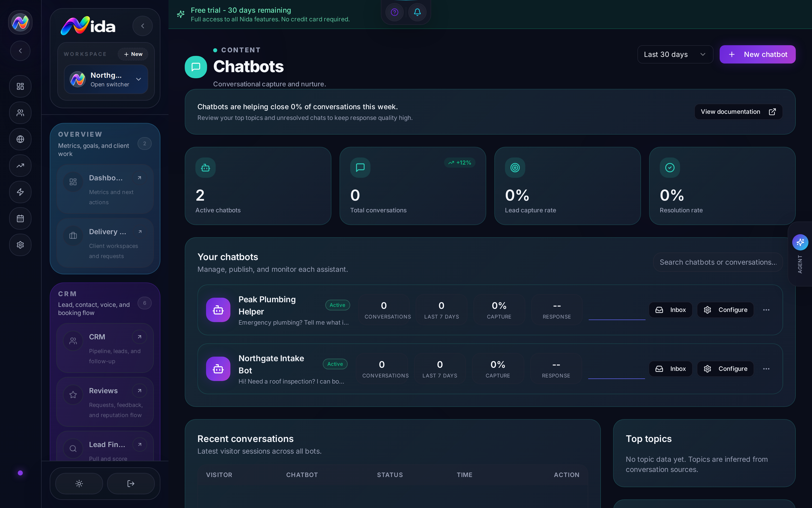The image size is (812, 508).
Task: Open notifications bell icon
Action: 417,12
